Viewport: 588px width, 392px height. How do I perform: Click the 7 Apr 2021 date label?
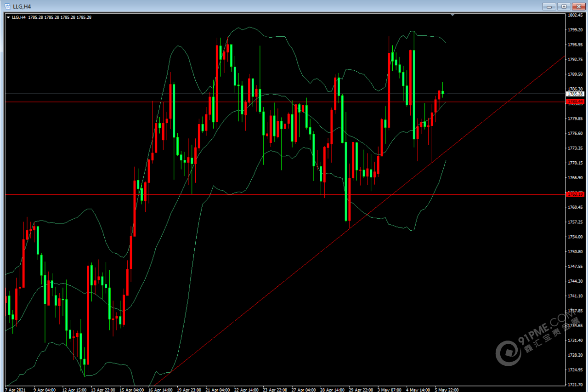pyautogui.click(x=16, y=390)
